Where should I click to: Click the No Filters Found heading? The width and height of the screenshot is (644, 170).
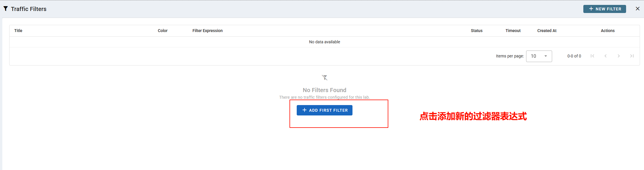click(x=324, y=90)
